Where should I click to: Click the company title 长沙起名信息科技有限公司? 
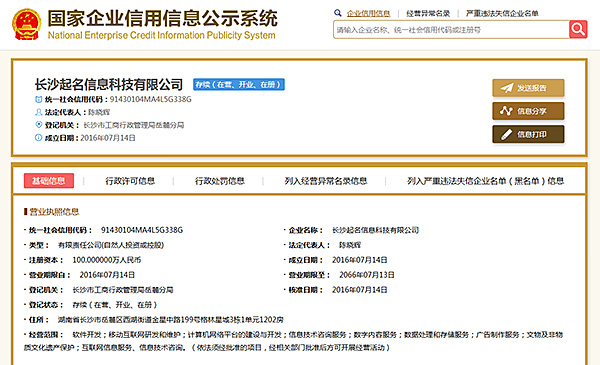tap(109, 84)
